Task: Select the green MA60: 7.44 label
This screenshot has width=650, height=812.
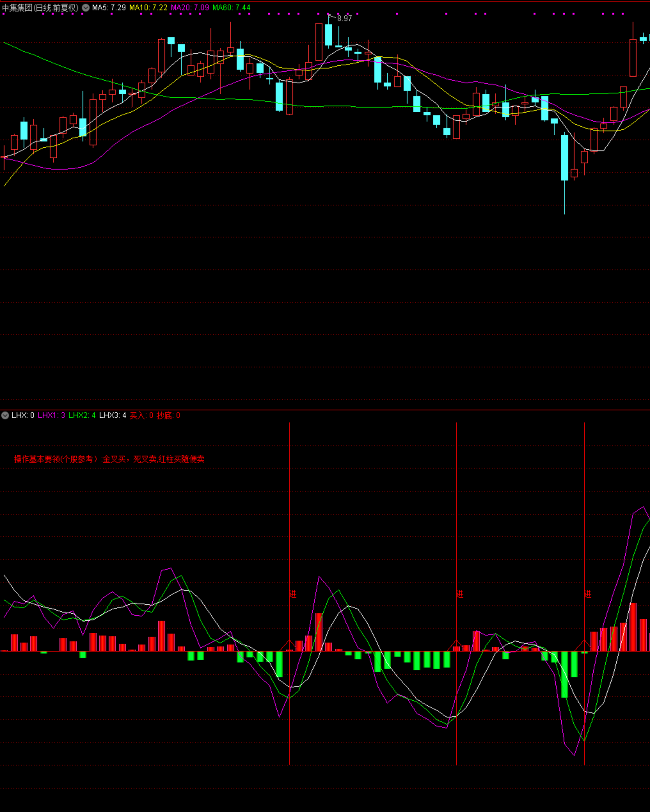Action: [232, 8]
